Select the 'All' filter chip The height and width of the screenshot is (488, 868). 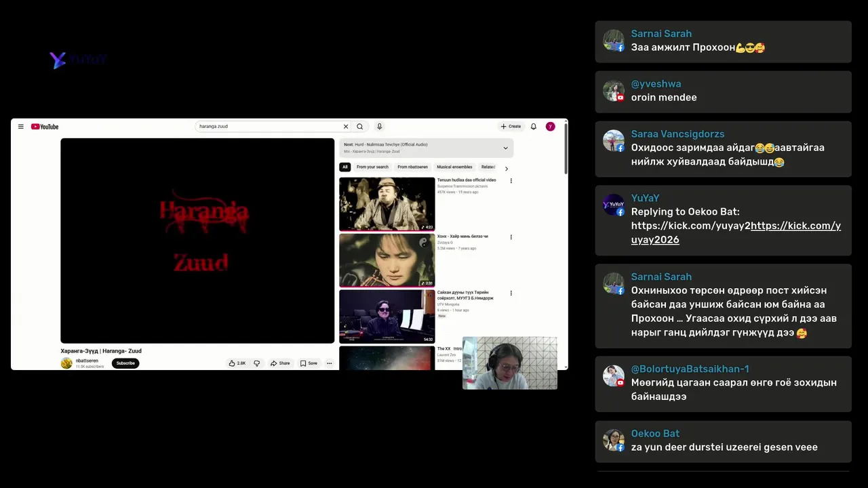pyautogui.click(x=345, y=167)
